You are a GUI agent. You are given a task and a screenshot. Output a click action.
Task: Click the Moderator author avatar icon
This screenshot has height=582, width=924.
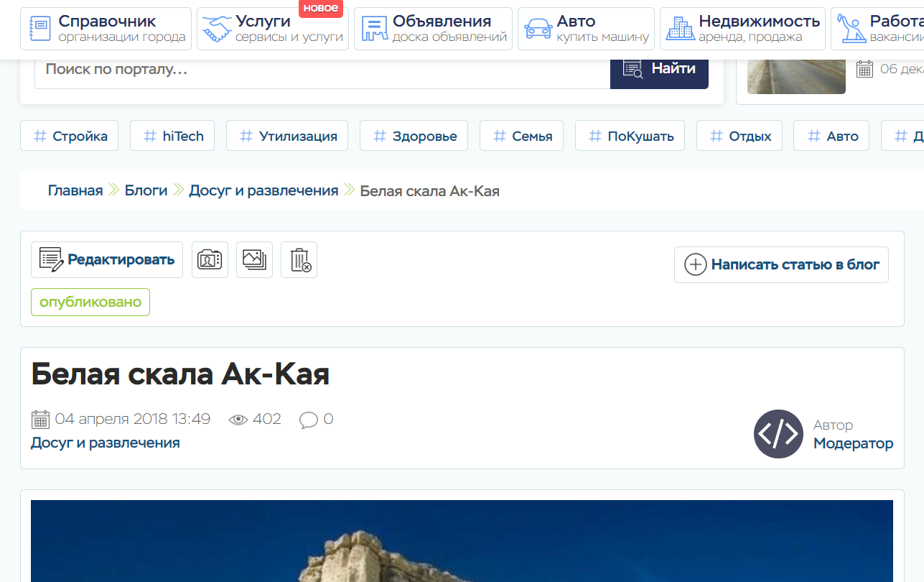778,434
